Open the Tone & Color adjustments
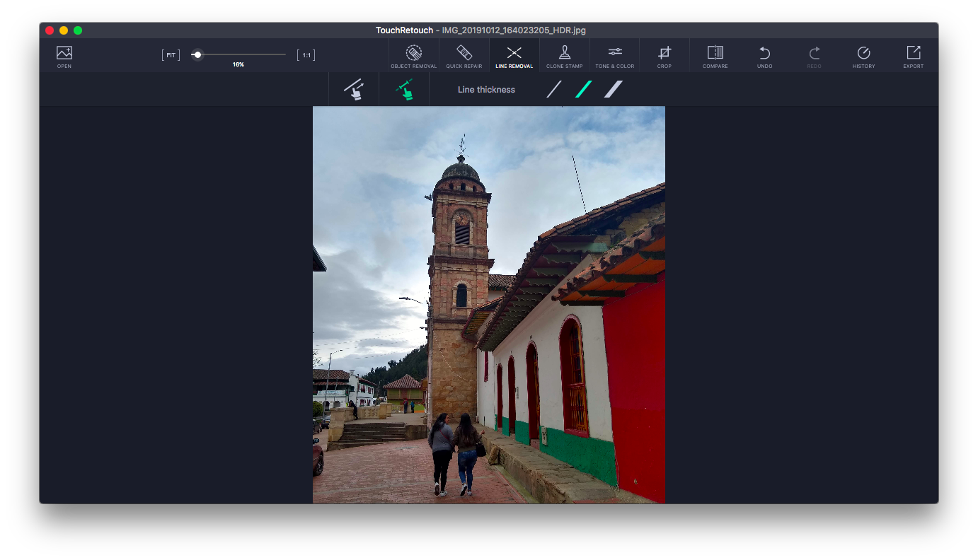The image size is (978, 560). point(614,56)
